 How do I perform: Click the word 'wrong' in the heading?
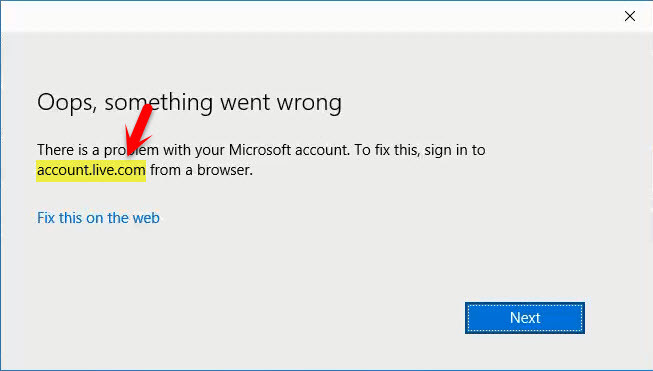point(309,103)
